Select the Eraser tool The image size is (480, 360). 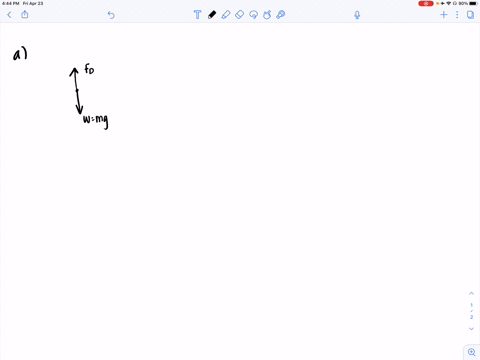pyautogui.click(x=239, y=15)
